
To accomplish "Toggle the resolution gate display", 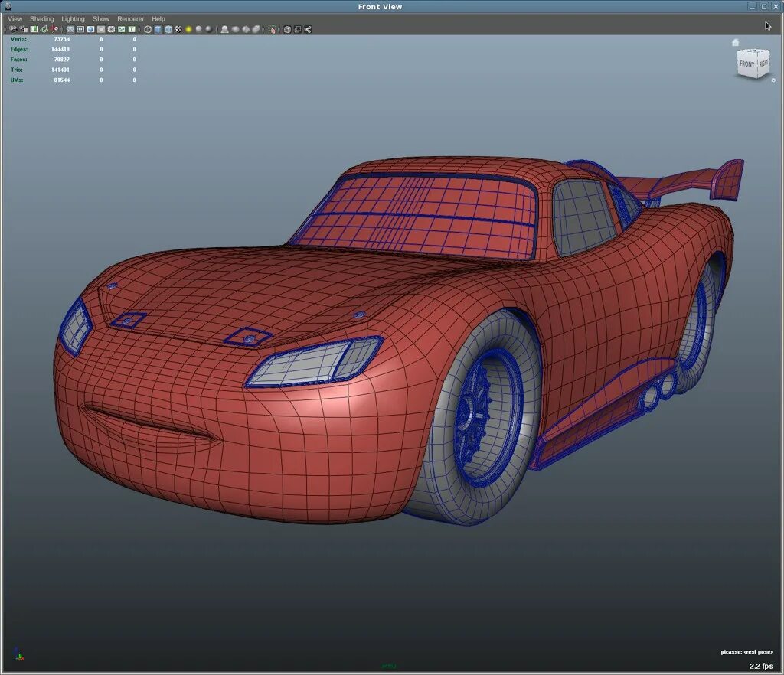I will pos(90,30).
